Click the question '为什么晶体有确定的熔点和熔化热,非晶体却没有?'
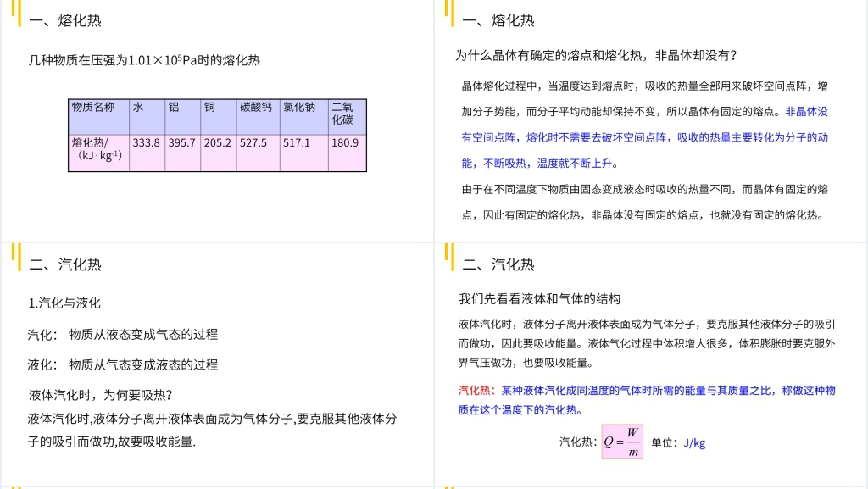 point(596,55)
